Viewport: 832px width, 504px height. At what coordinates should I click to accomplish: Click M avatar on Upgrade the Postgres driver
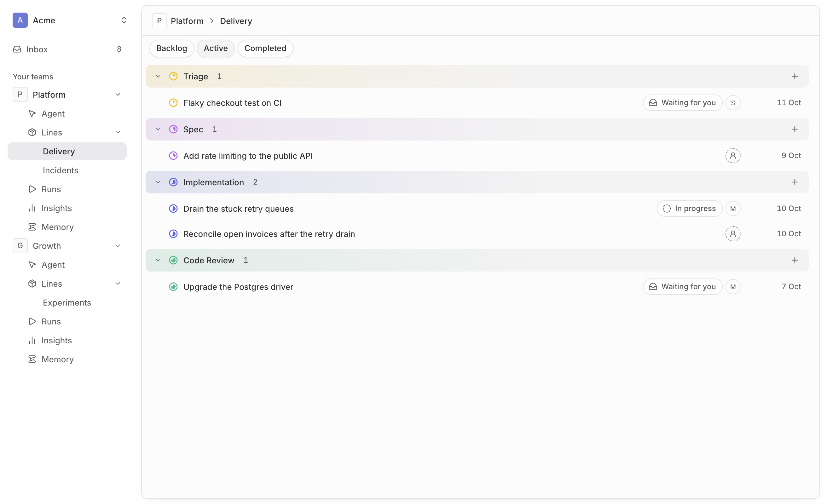pos(733,287)
